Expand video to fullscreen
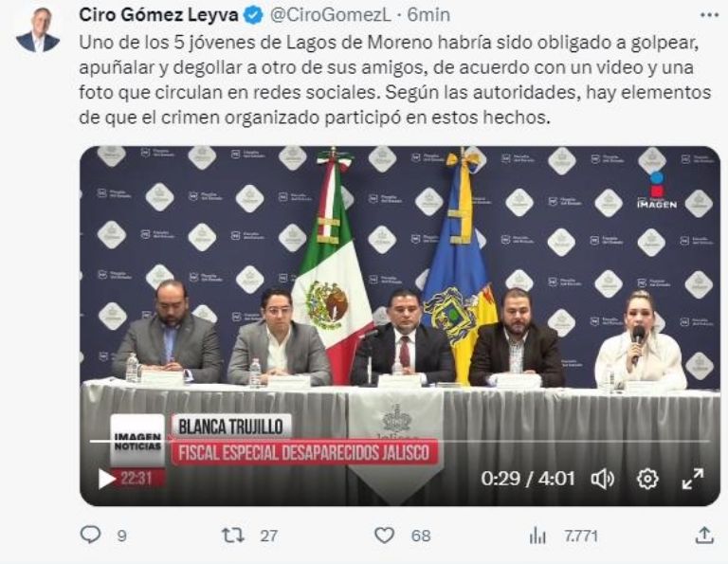728x564 pixels. pos(693,479)
